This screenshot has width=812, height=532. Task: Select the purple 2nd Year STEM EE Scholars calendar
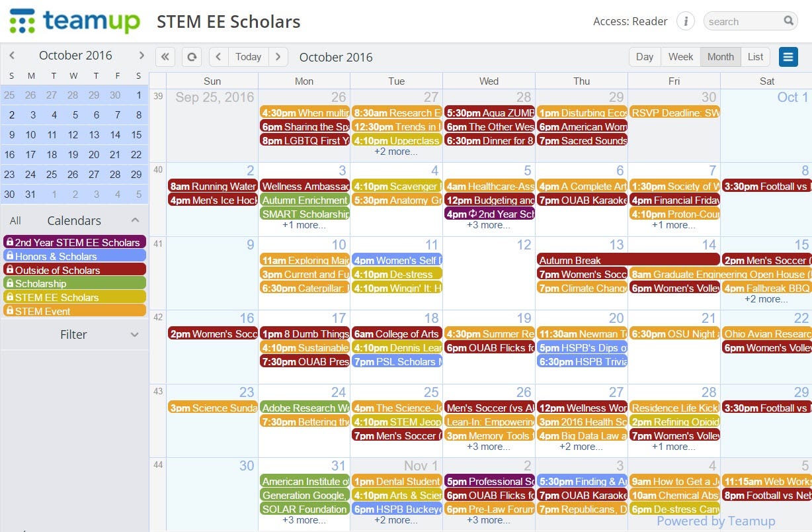click(x=75, y=242)
